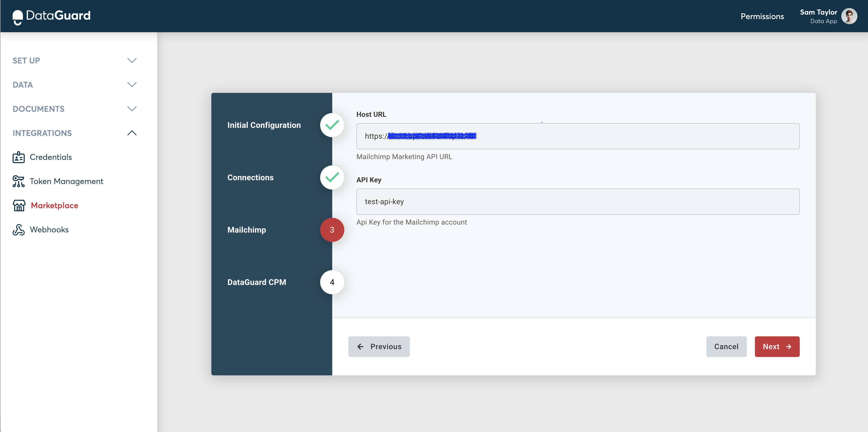Collapse the INTEGRATIONS section chevron
Image resolution: width=868 pixels, height=432 pixels.
coord(132,133)
